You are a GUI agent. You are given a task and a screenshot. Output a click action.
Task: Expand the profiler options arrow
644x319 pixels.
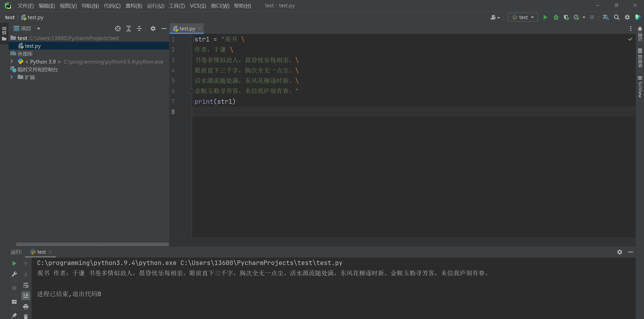584,17
